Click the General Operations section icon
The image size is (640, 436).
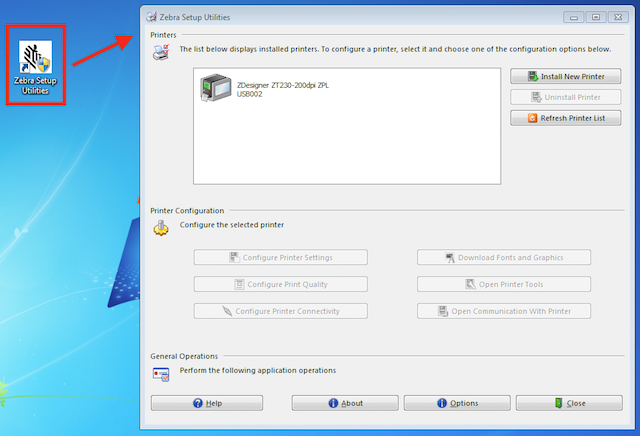[x=160, y=373]
